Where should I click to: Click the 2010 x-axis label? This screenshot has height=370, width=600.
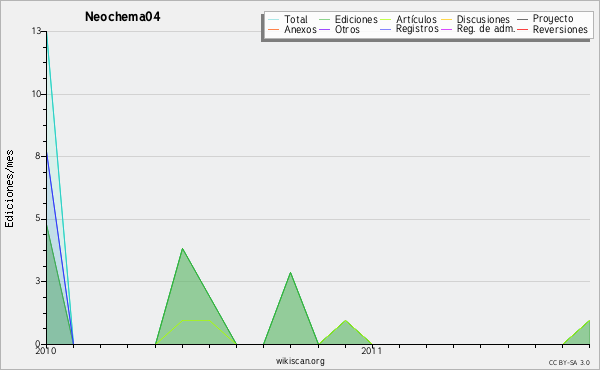tap(46, 351)
